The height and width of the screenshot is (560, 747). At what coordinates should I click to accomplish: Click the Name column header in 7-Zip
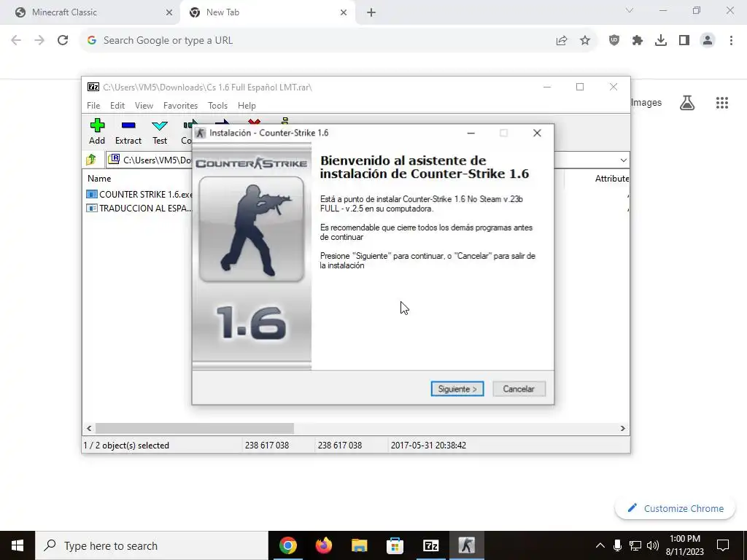(99, 179)
